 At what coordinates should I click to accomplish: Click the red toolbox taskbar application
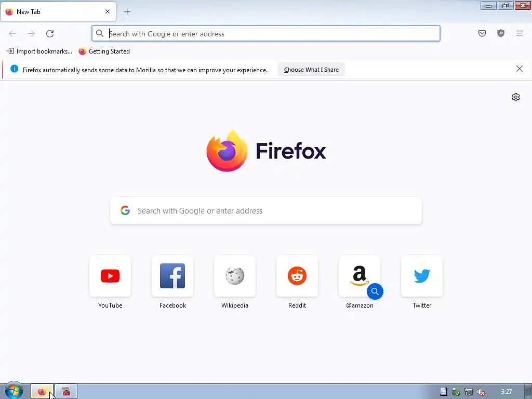[66, 392]
